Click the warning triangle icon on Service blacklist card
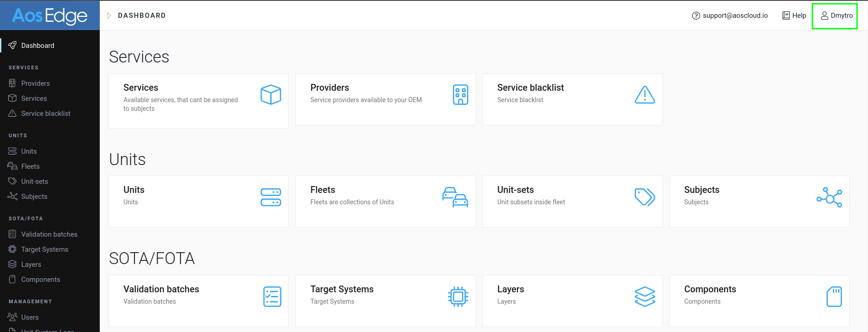The image size is (868, 332). pos(645,94)
